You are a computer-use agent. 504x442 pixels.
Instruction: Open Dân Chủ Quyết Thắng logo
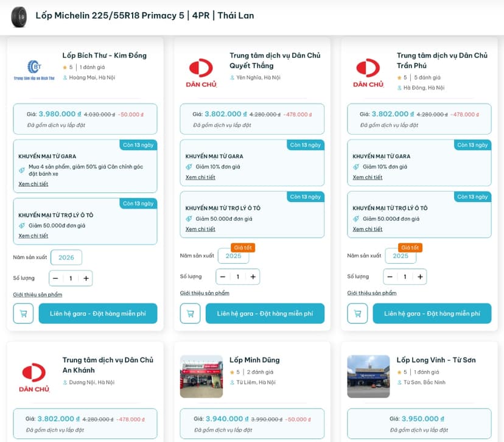pyautogui.click(x=201, y=73)
